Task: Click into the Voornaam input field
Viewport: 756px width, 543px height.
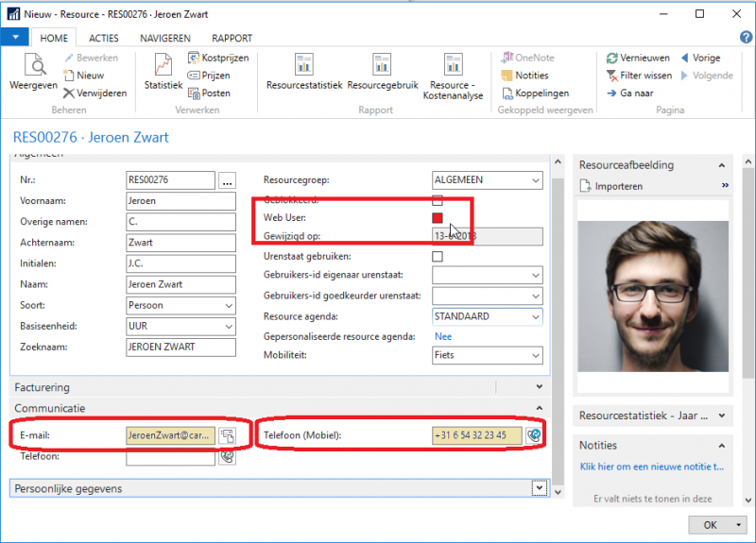Action: 180,201
